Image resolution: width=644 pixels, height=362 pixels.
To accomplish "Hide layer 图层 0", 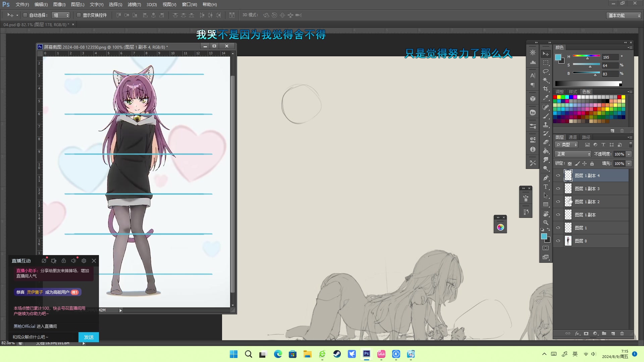I will (x=558, y=241).
